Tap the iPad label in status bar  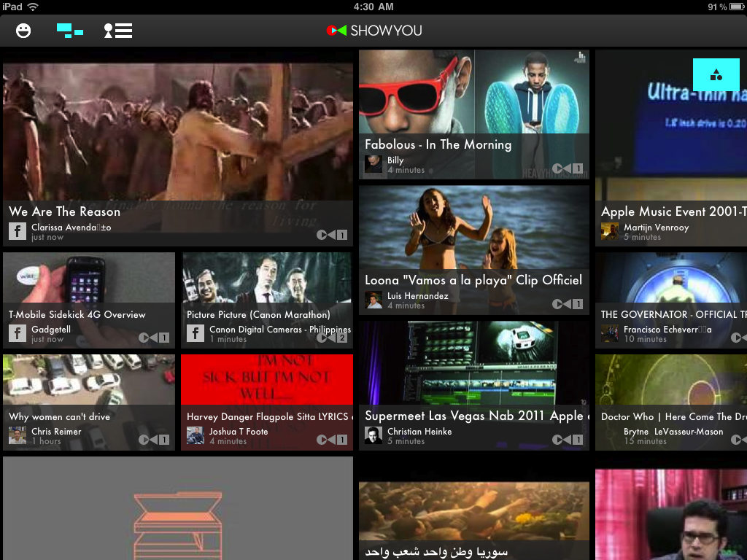tap(12, 7)
